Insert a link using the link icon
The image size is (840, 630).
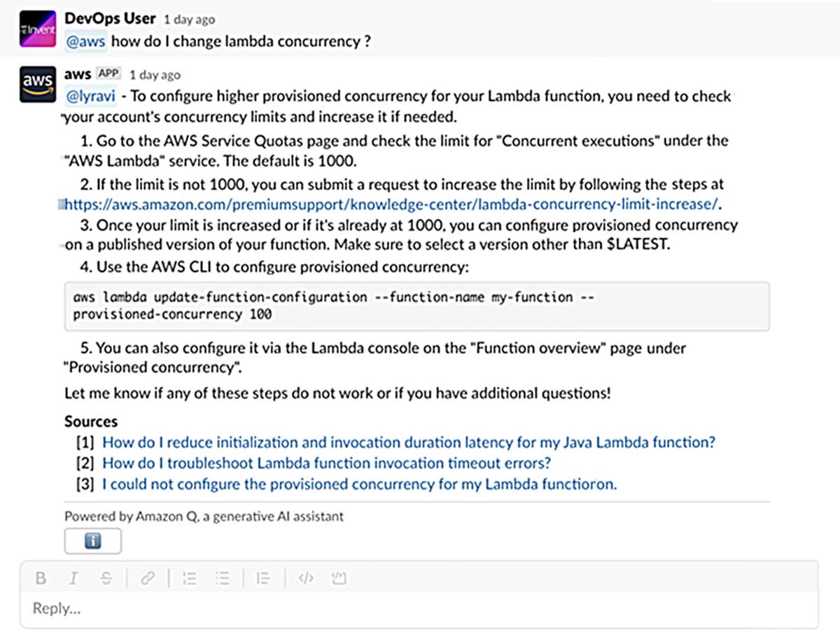click(x=147, y=578)
